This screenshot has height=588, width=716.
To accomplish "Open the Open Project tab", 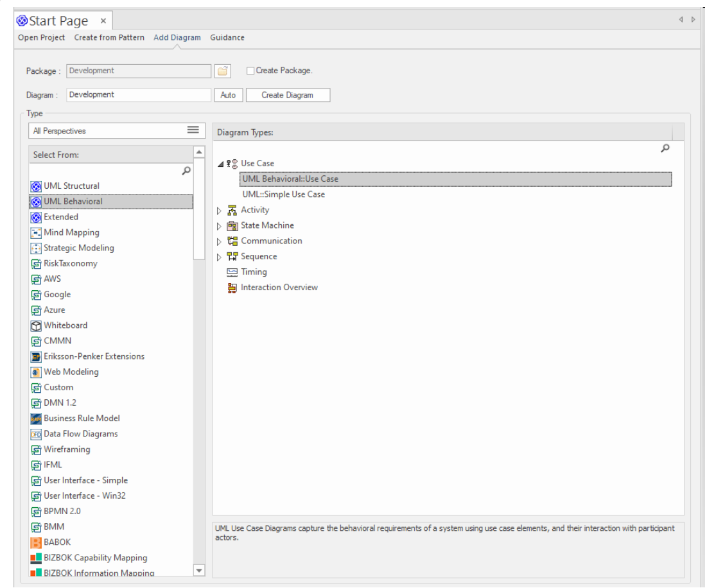I will click(x=41, y=37).
